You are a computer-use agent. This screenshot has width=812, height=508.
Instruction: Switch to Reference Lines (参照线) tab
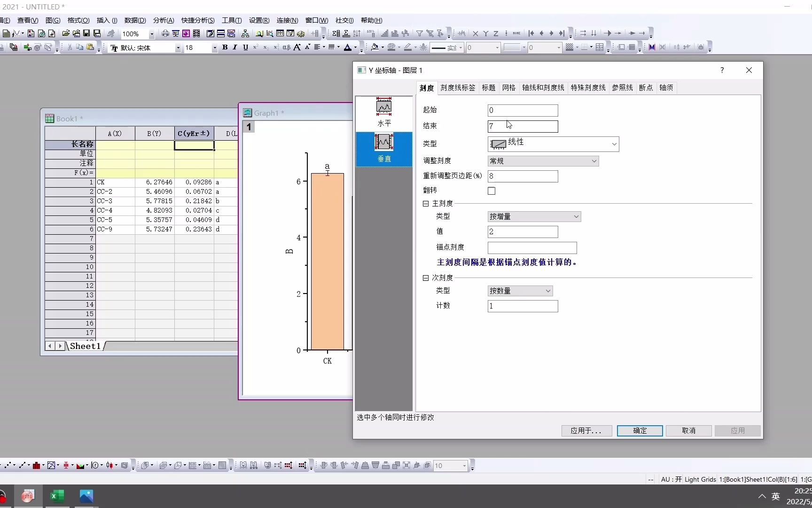tap(622, 87)
